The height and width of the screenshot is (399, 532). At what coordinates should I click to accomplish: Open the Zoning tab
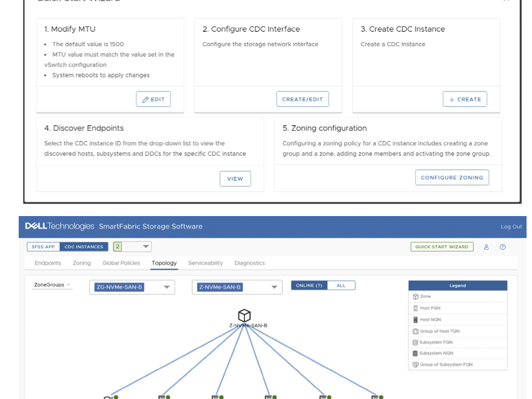[81, 263]
